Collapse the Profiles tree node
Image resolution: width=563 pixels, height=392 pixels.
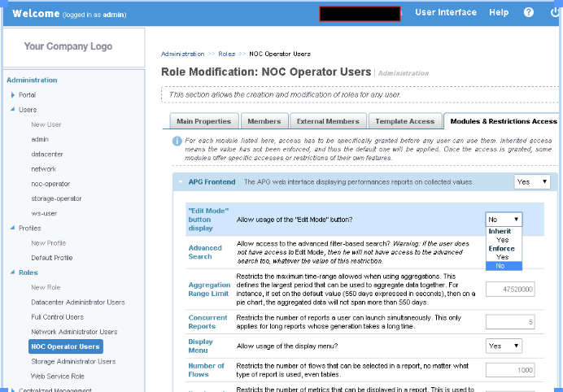click(x=12, y=229)
